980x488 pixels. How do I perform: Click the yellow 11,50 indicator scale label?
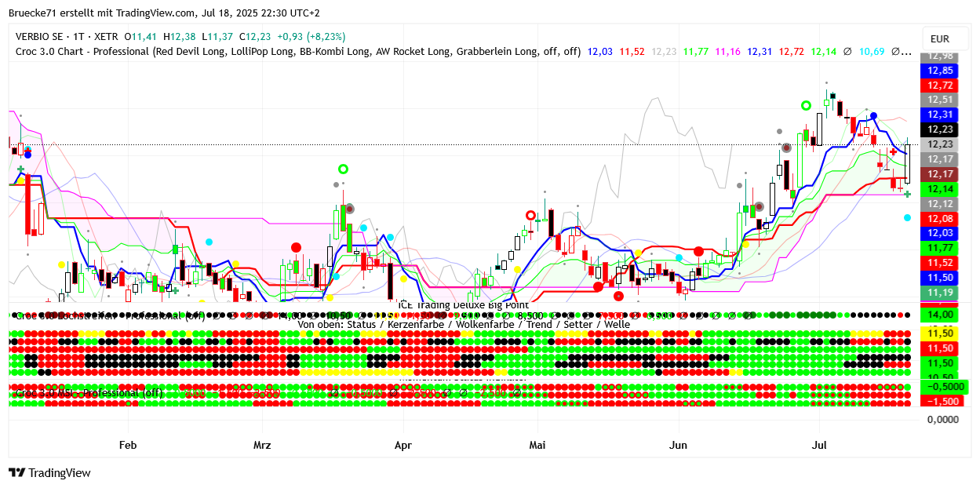[940, 333]
